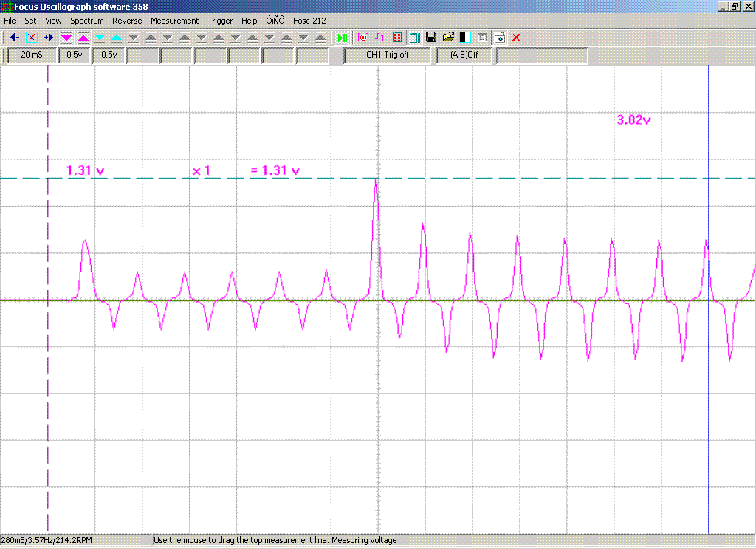Open the first 0.5v voltage scale box
Screen dimensions: 756x549
click(x=75, y=55)
